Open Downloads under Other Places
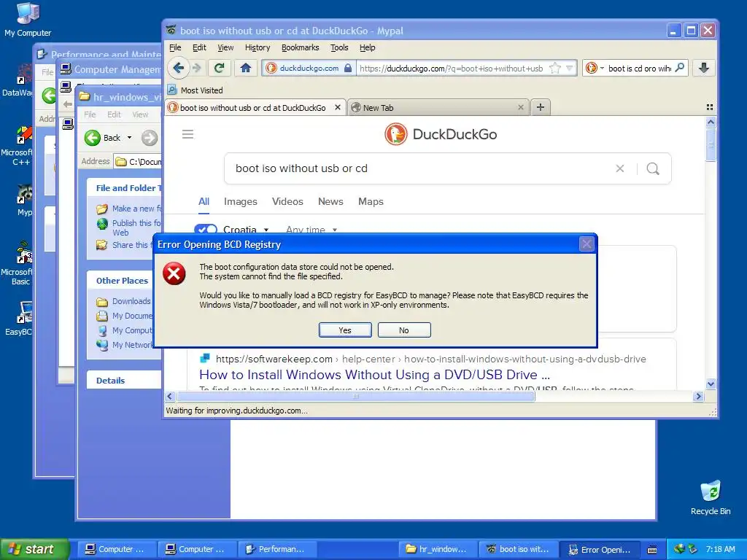Viewport: 747px width, 560px height. (x=123, y=301)
